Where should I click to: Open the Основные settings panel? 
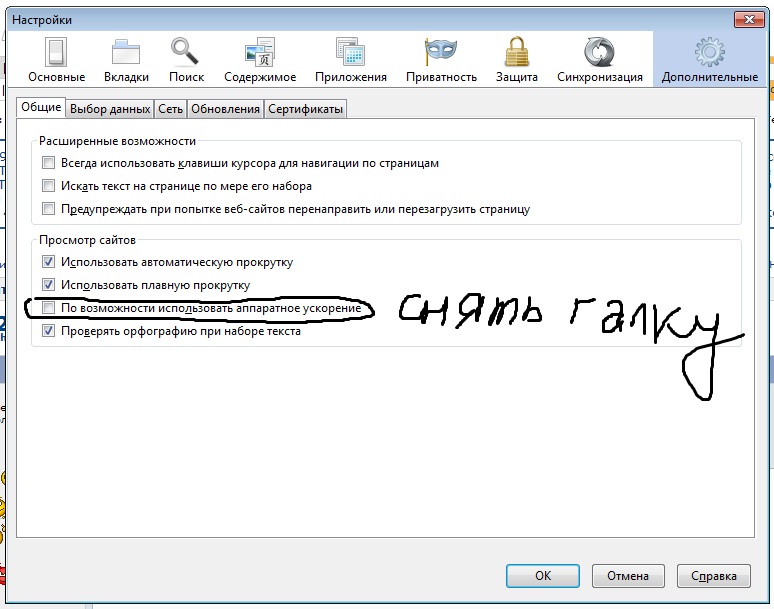[56, 60]
